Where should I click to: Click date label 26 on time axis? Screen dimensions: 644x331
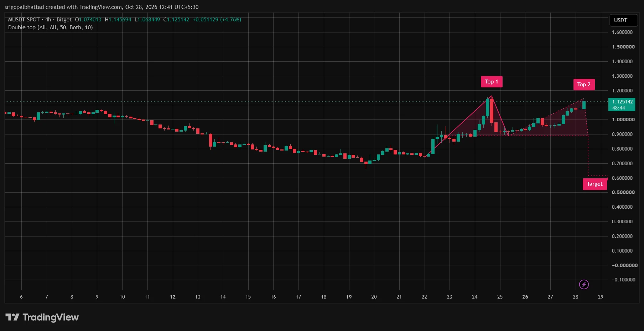[x=525, y=297]
